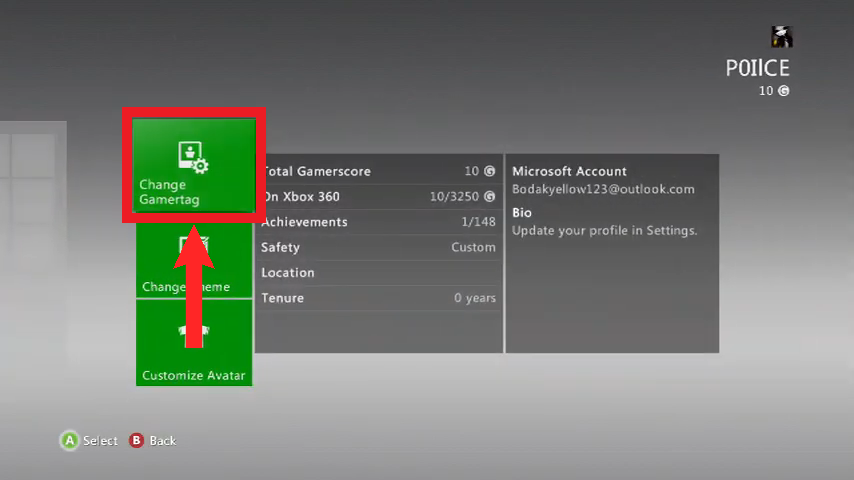The image size is (854, 480).
Task: Click the Select label next to A
Action: coord(100,441)
